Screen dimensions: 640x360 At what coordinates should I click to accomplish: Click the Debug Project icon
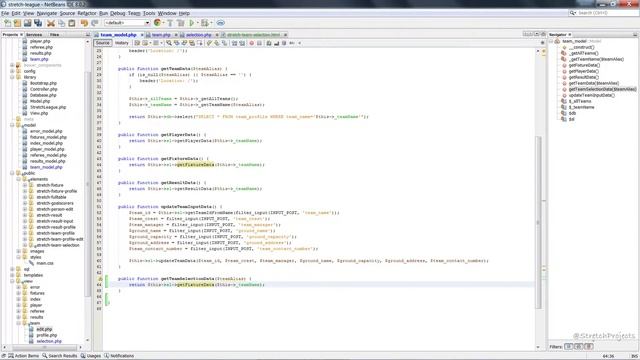(x=204, y=23)
